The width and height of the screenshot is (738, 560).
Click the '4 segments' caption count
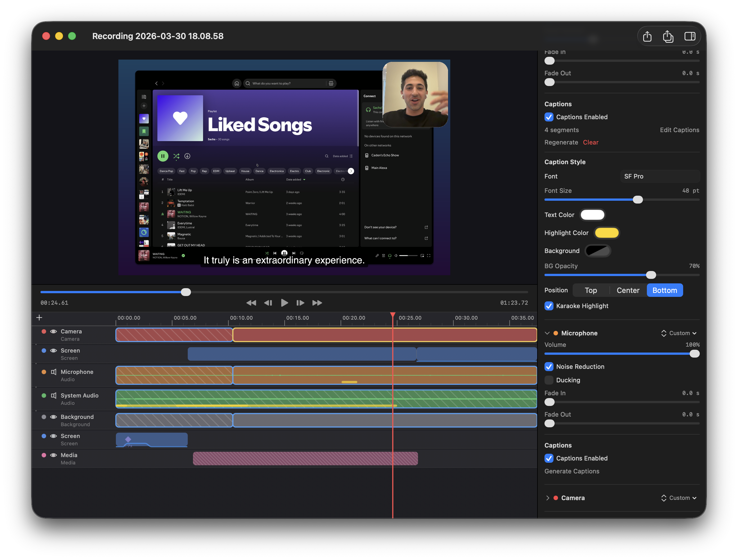point(561,130)
